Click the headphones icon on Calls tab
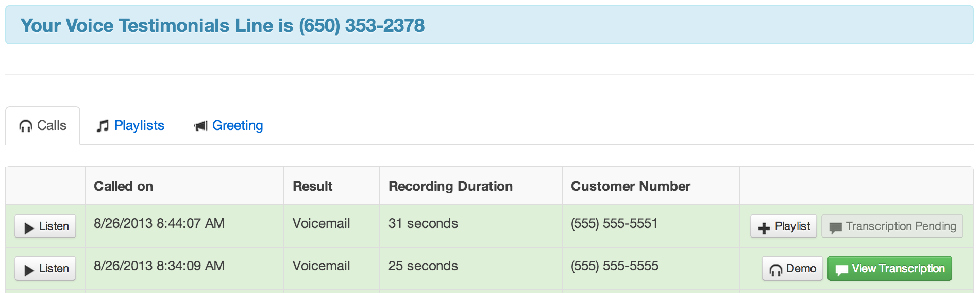The width and height of the screenshot is (980, 293). (25, 126)
